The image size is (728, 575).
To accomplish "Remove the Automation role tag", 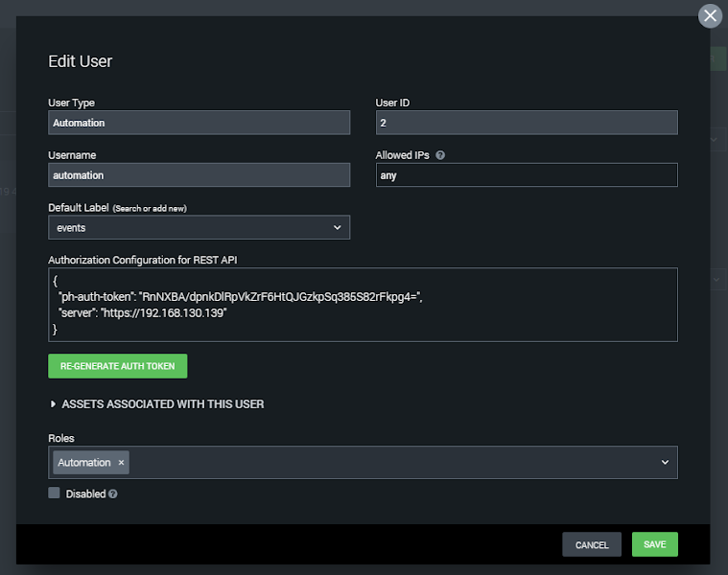I will point(121,462).
